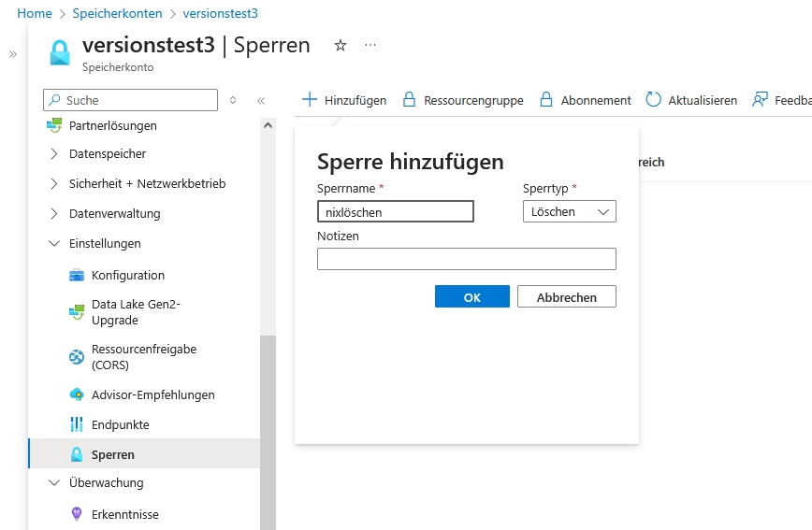This screenshot has width=812, height=530.
Task: Collapse the sidebar with double chevron
Action: 261,100
